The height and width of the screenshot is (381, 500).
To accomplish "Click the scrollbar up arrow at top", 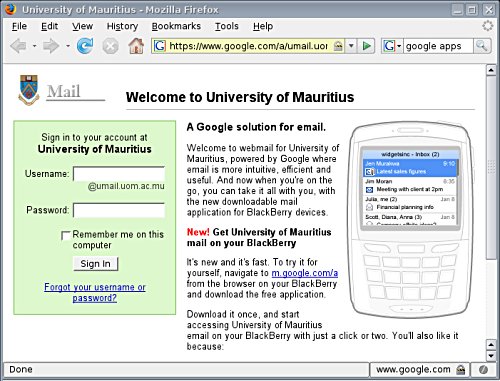I will (x=491, y=70).
